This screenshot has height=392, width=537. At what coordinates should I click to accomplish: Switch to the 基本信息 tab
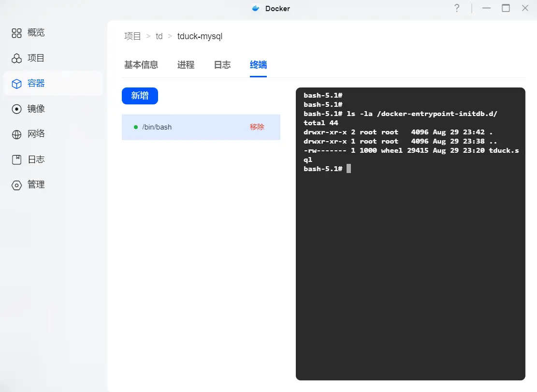(x=141, y=65)
